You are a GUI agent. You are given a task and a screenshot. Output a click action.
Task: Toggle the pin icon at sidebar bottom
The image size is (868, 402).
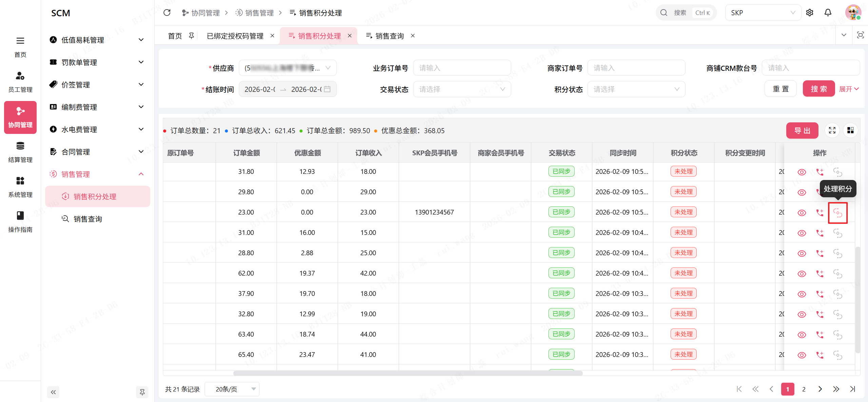point(142,392)
